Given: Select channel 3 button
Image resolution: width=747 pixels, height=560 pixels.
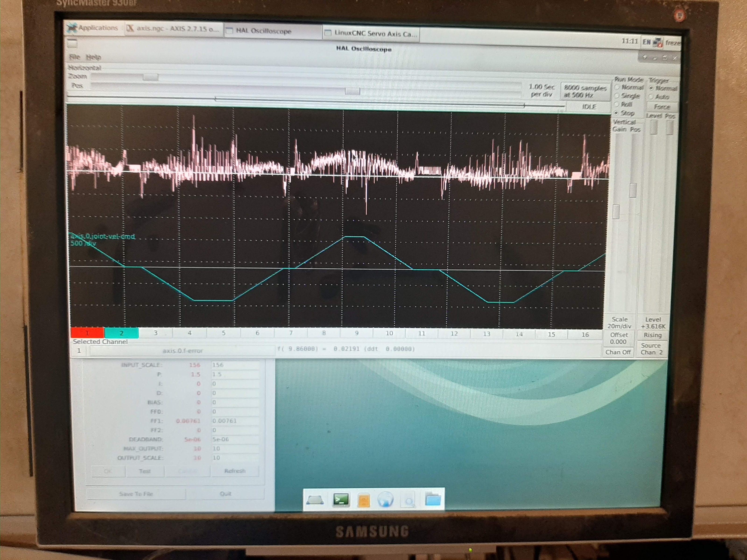Looking at the screenshot, I should click(156, 333).
